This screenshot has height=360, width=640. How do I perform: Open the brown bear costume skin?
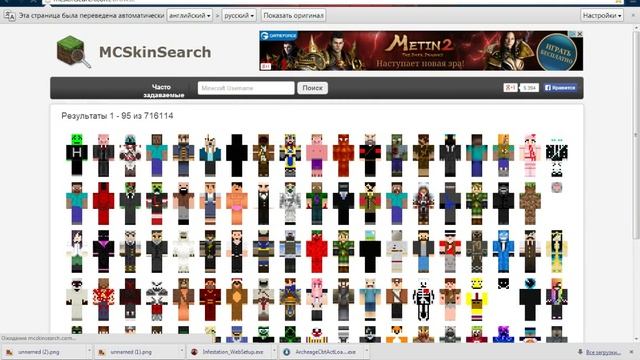237,300
